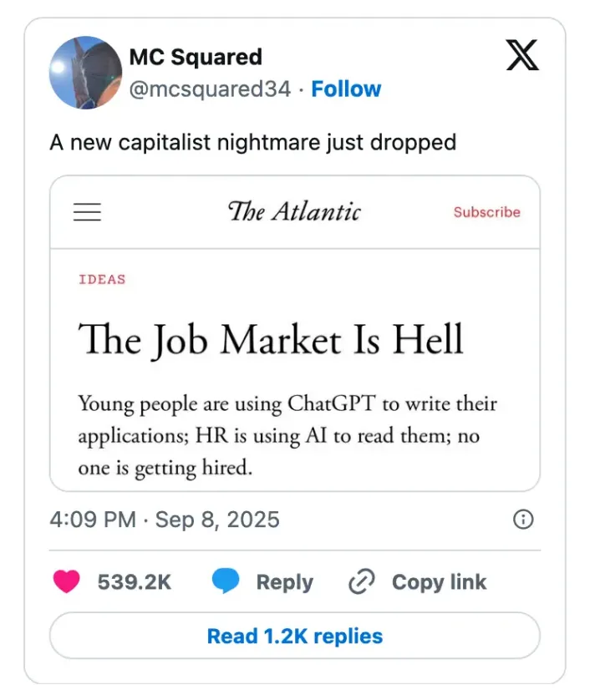The image size is (600, 700).
Task: Click the X logo icon
Action: [522, 55]
